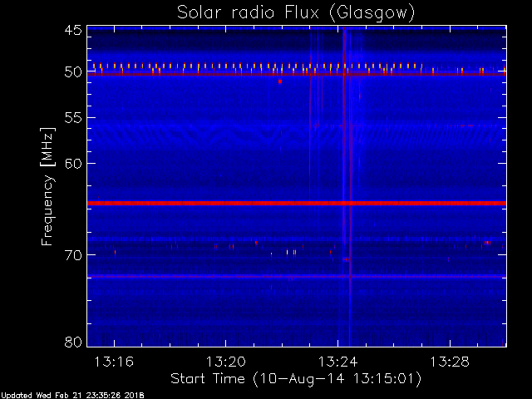Screen dimensions: 532x399
Task: Click the 13:28 time tick label
Action: coord(450,362)
